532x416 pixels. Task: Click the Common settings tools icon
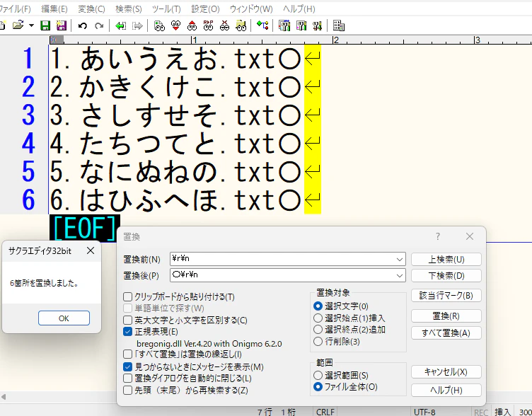[317, 25]
